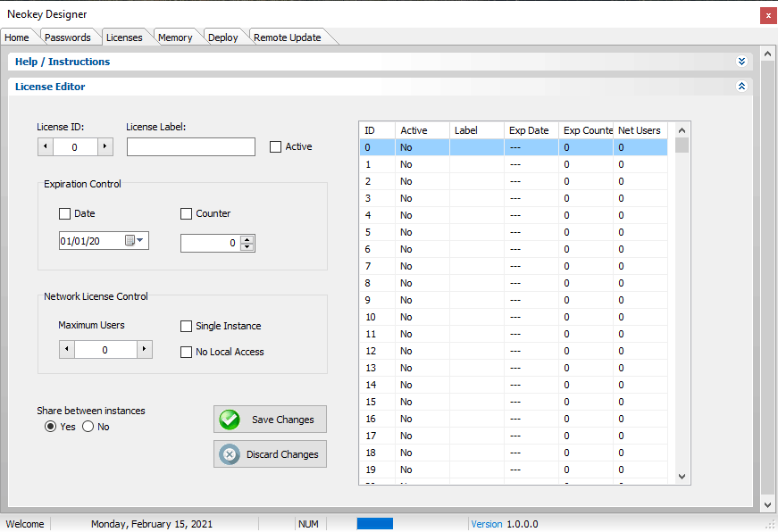The image size is (778, 532).
Task: Decrement the expiration counter spinner down
Action: 247,247
